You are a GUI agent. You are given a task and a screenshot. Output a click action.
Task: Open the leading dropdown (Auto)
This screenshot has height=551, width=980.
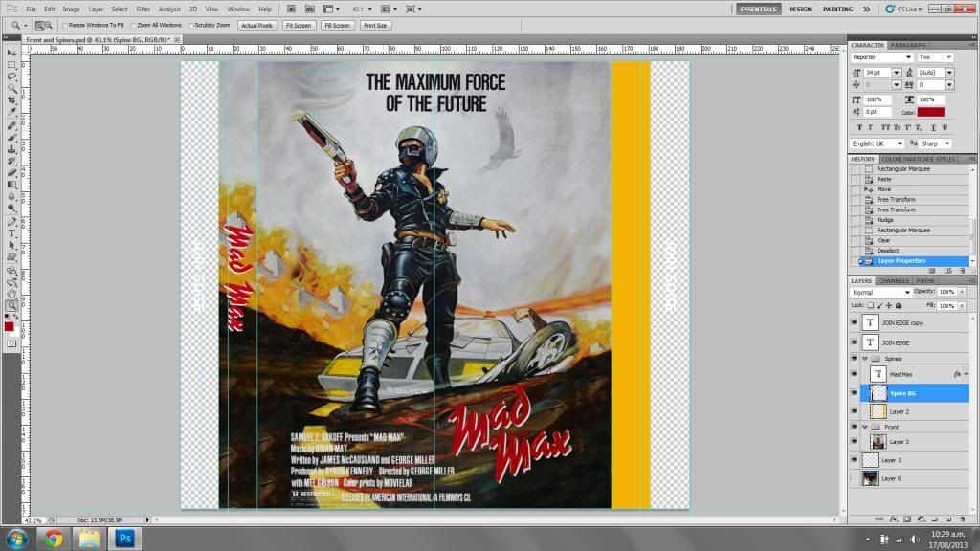point(949,73)
